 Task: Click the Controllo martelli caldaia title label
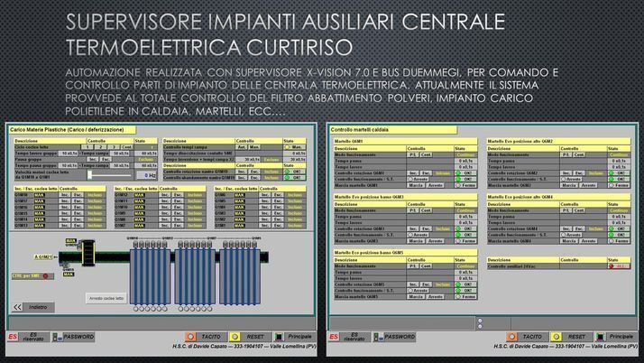tap(393, 130)
